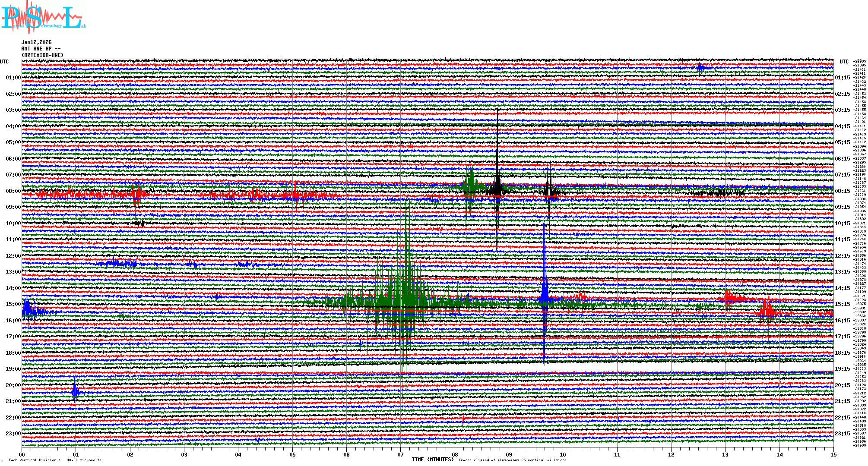868x466 pixels.
Task: Click the TIME (MINUTES) axis title
Action: (433, 460)
